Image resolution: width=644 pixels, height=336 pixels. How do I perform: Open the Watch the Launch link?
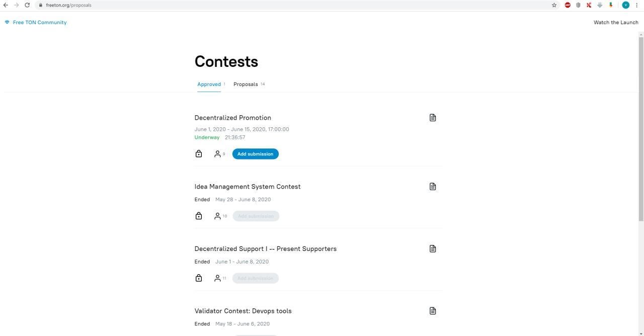click(x=616, y=23)
